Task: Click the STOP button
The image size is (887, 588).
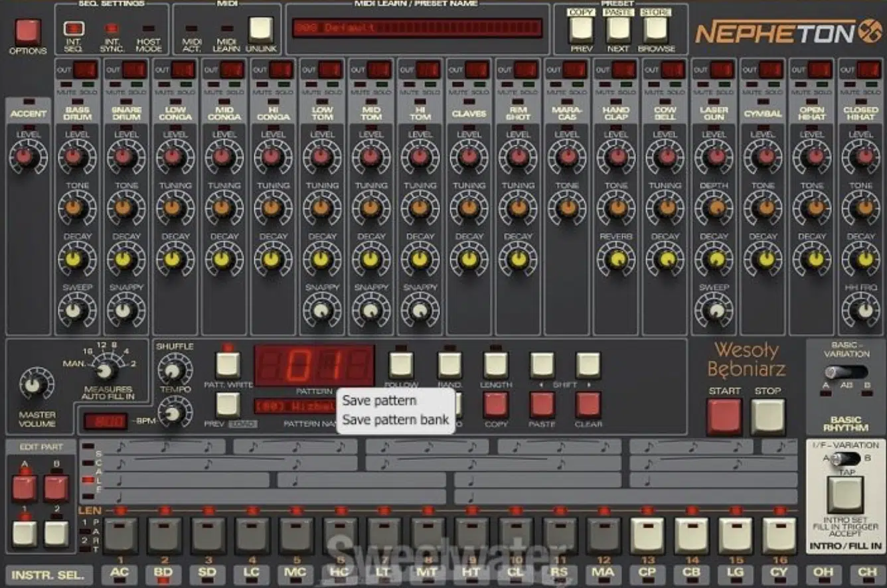Action: tap(767, 417)
